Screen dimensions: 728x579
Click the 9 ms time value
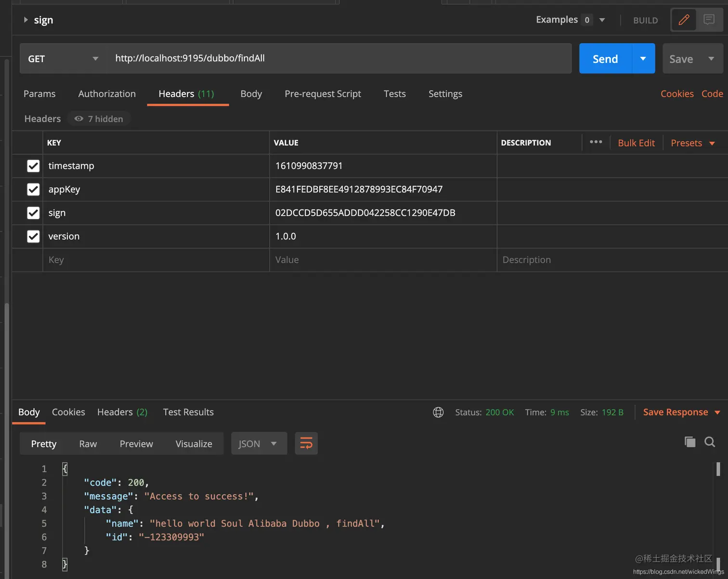tap(559, 412)
